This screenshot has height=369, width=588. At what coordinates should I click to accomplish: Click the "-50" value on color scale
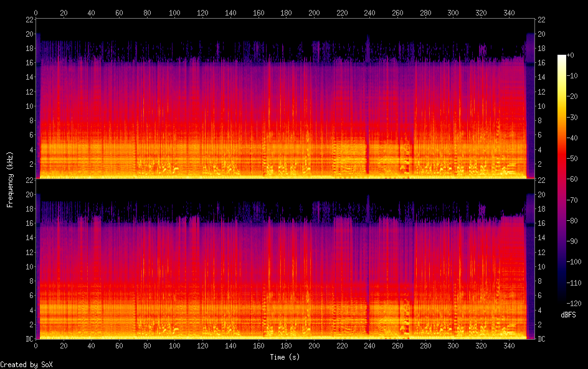(x=572, y=159)
